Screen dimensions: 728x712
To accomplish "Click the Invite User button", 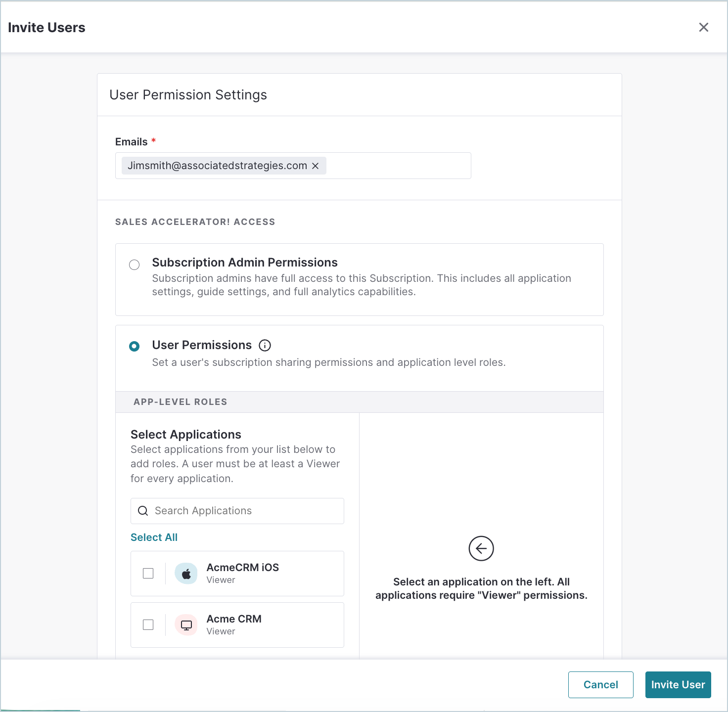I will click(x=678, y=685).
